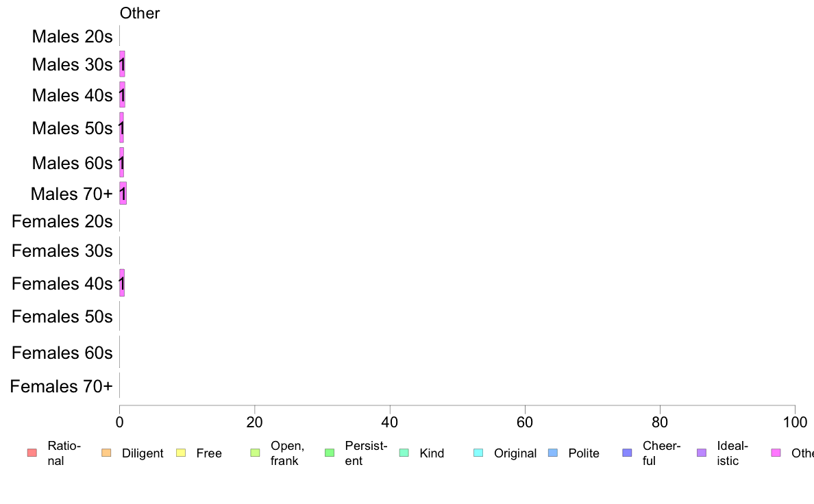Click the Males 60s bar
Image resolution: width=814 pixels, height=504 pixels.
pos(121,162)
